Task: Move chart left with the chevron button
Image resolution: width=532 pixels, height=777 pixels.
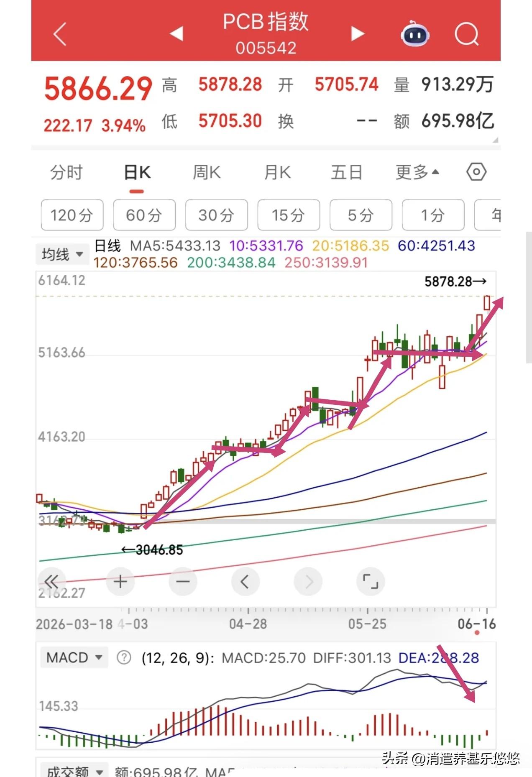Action: point(245,582)
